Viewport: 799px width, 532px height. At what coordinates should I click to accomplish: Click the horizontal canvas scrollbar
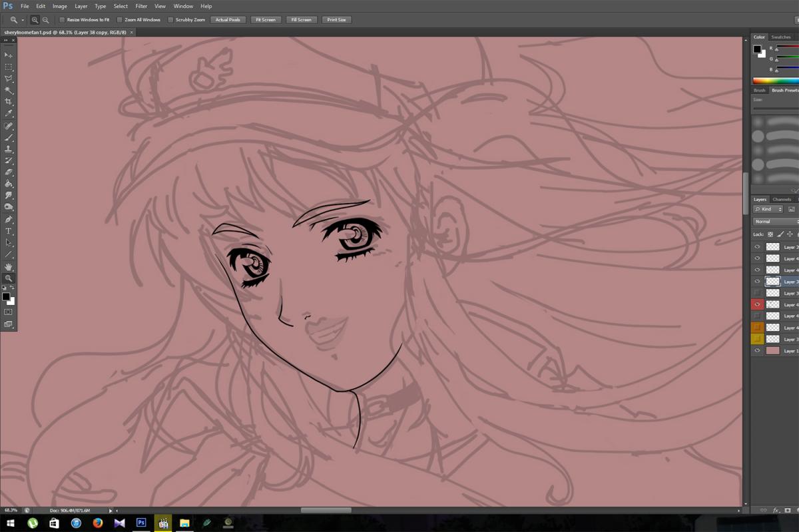[326, 511]
